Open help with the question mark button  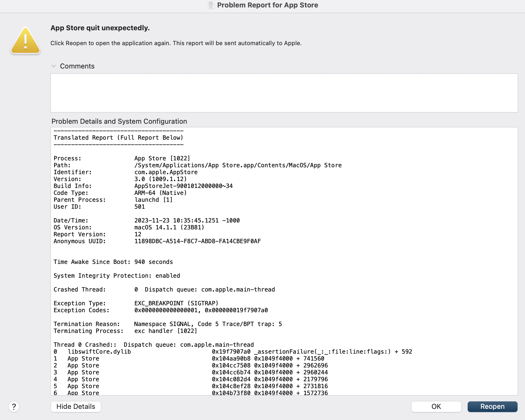click(x=14, y=406)
